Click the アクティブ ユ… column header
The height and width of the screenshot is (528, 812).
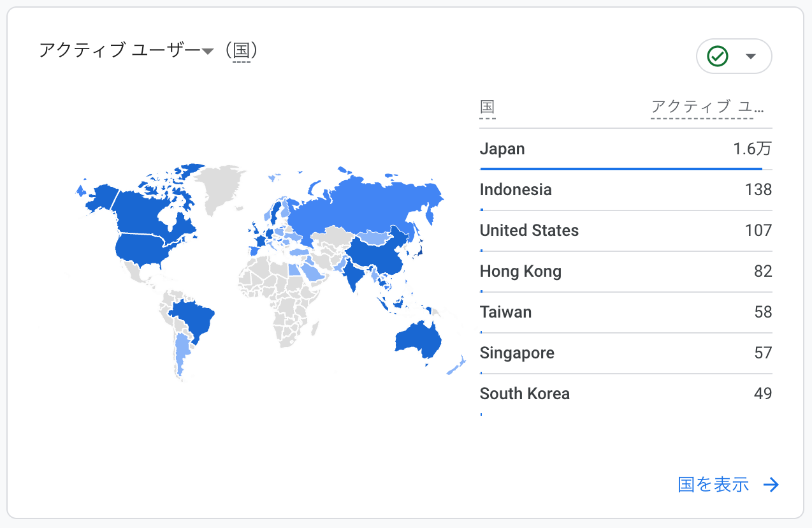[706, 107]
